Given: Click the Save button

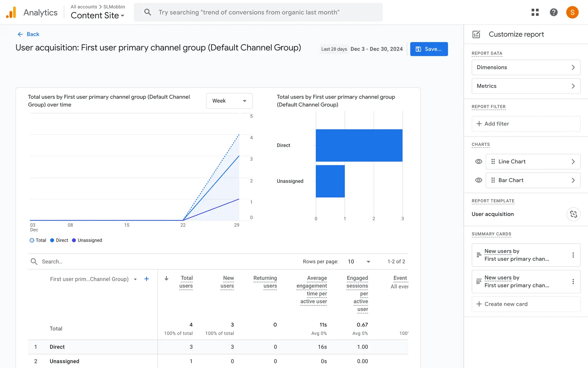Looking at the screenshot, I should pos(429,49).
